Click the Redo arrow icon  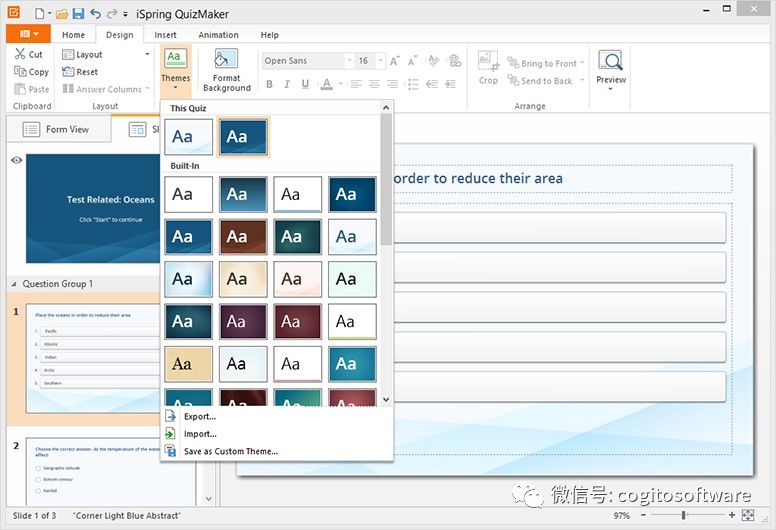(x=112, y=14)
